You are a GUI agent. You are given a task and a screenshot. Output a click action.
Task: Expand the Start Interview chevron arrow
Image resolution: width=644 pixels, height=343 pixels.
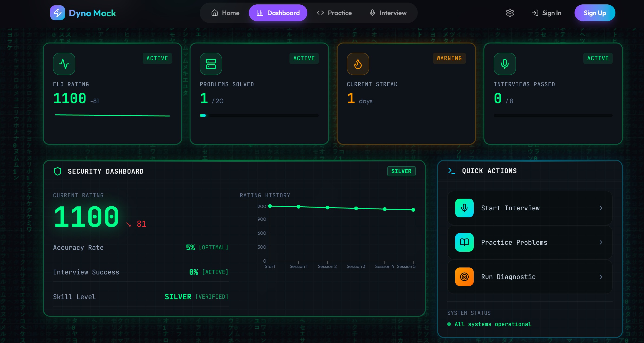tap(601, 208)
